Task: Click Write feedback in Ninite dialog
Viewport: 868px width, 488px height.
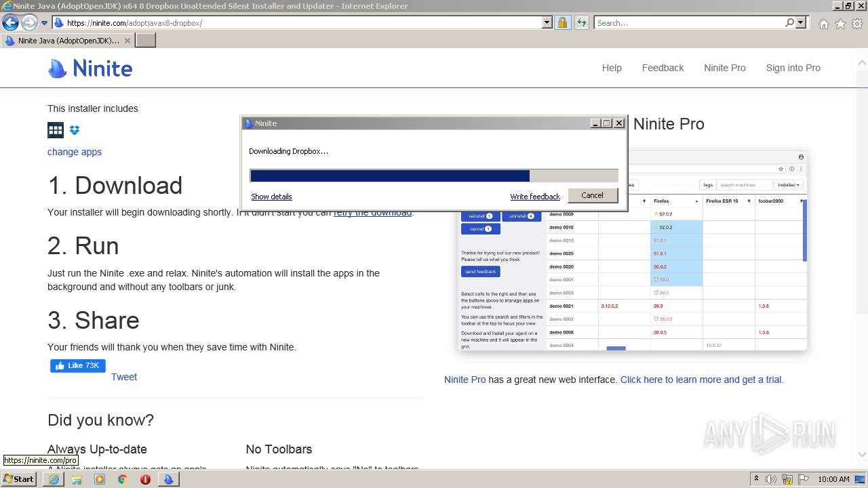Action: 535,197
